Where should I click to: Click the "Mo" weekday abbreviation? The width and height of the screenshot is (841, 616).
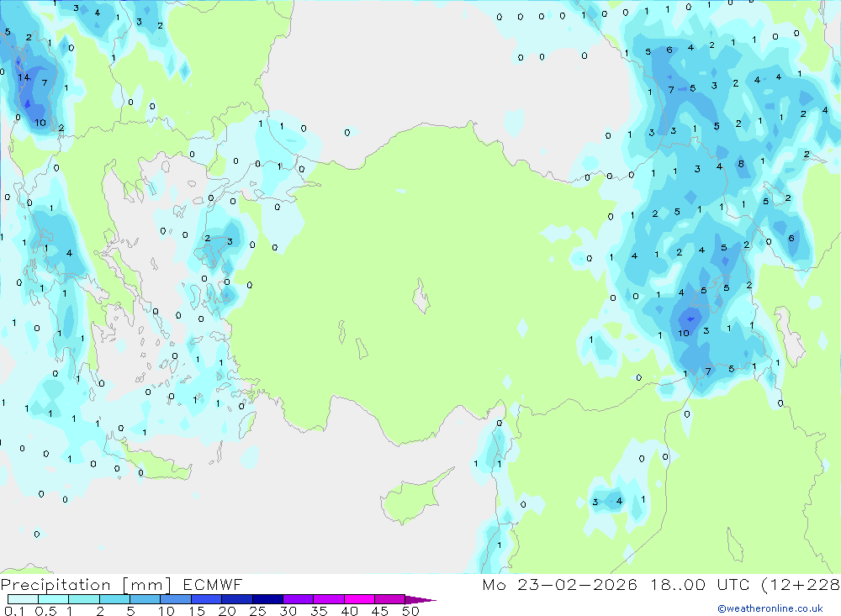(494, 585)
